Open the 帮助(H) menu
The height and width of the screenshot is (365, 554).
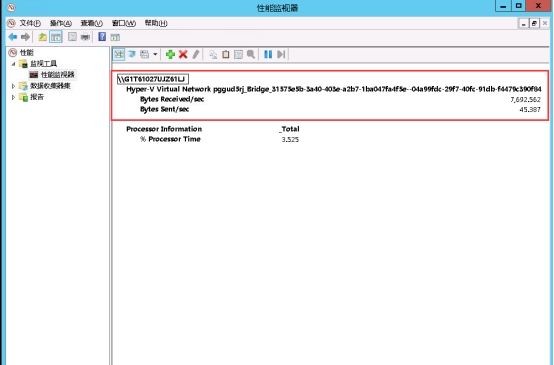(x=156, y=23)
